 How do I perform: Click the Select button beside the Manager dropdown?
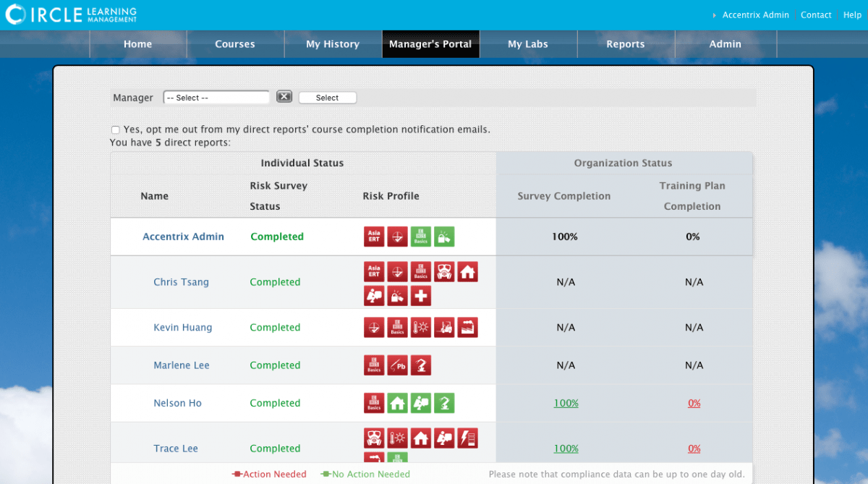[x=327, y=97]
